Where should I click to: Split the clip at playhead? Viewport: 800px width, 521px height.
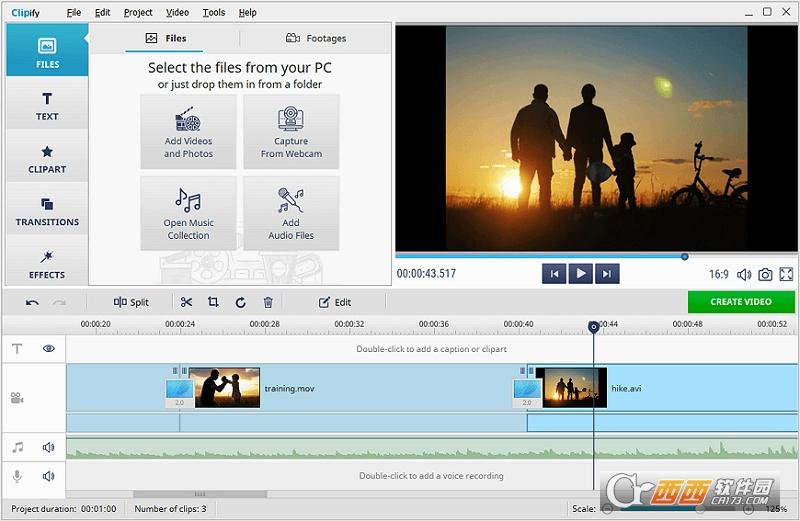[x=131, y=302]
